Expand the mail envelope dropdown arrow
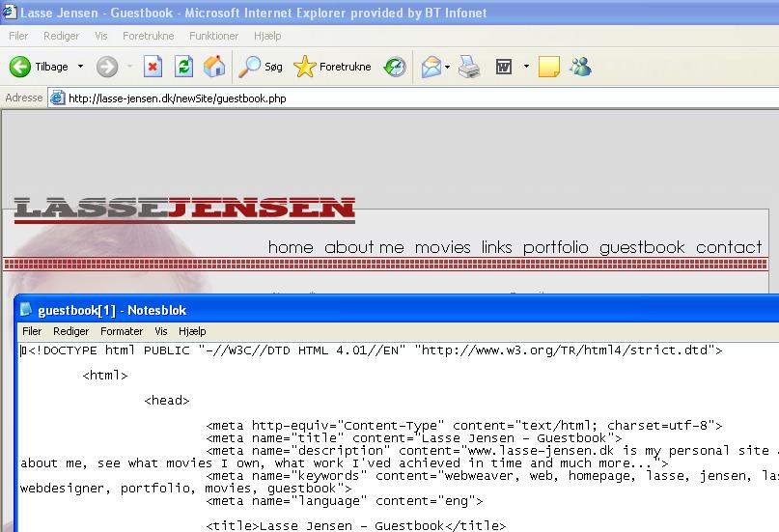Viewport: 779px width, 532px height. pos(448,67)
